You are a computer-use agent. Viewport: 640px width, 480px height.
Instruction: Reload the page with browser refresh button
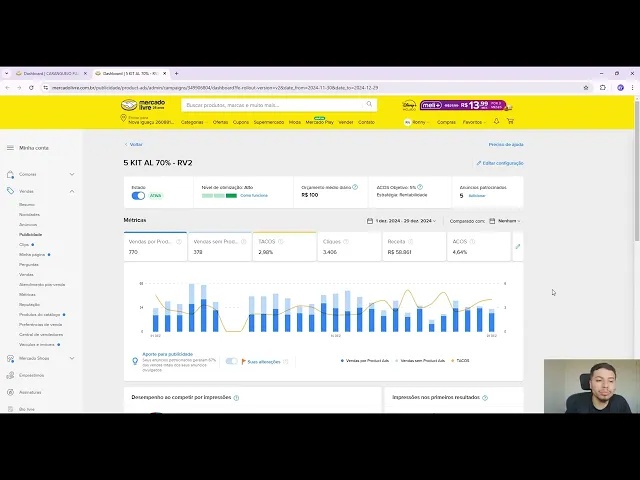tap(31, 88)
